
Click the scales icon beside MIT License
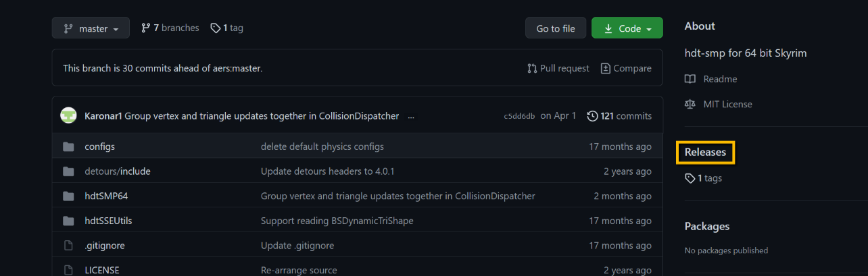coord(690,105)
